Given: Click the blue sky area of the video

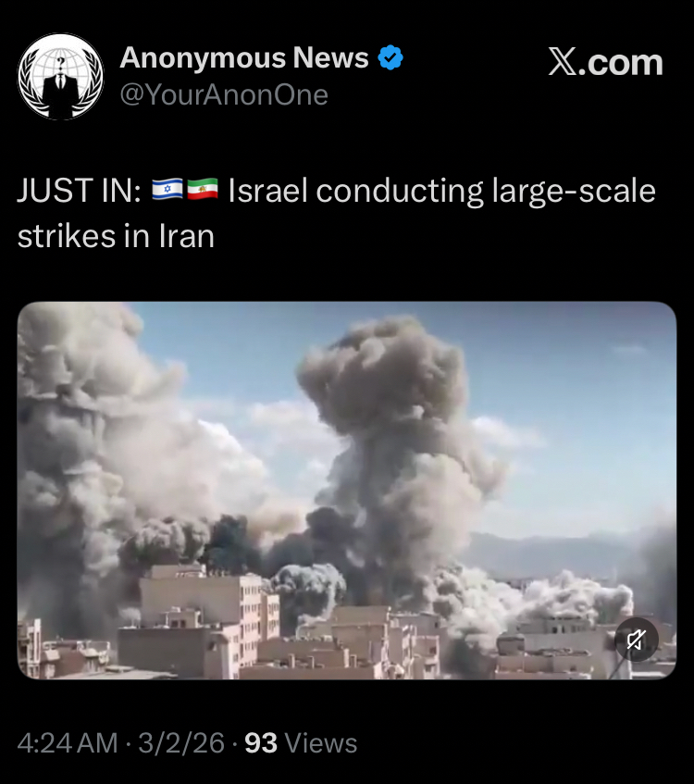Looking at the screenshot, I should pyautogui.click(x=575, y=425).
